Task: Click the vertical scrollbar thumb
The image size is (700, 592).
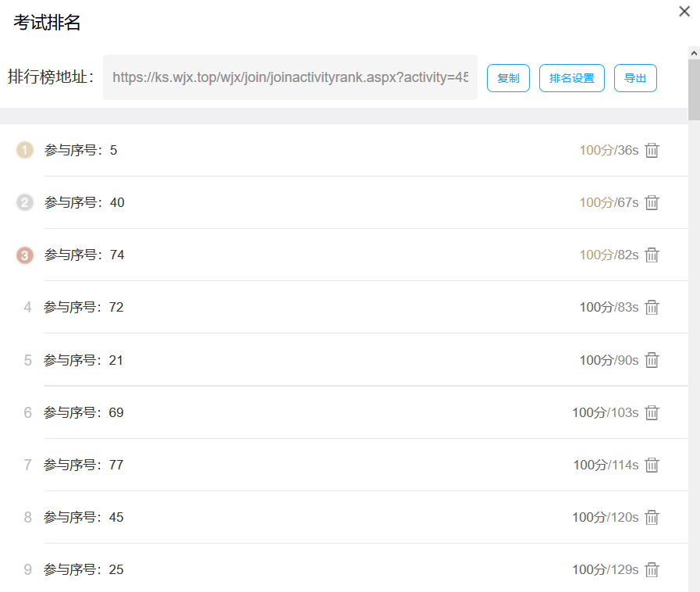Action: 693,90
